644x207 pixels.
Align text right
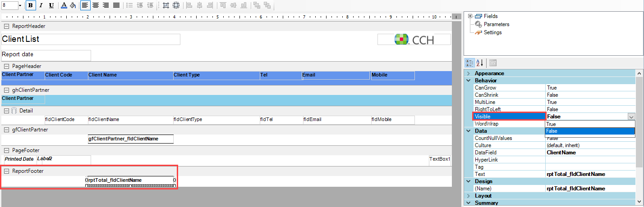[106, 5]
